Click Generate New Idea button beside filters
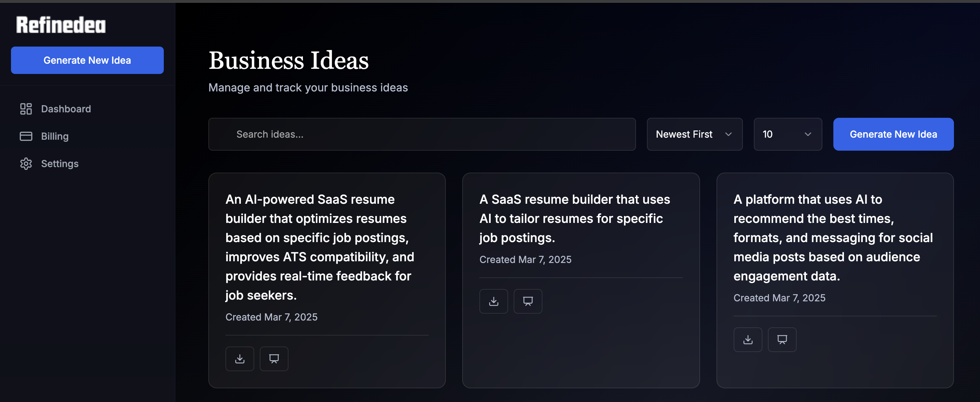Viewport: 980px width, 402px height. click(893, 134)
